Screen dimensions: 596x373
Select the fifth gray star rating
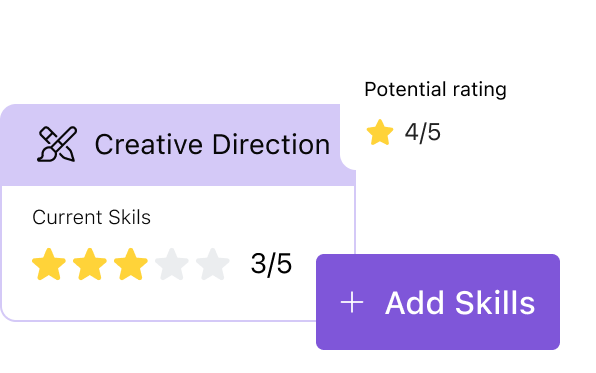[213, 264]
